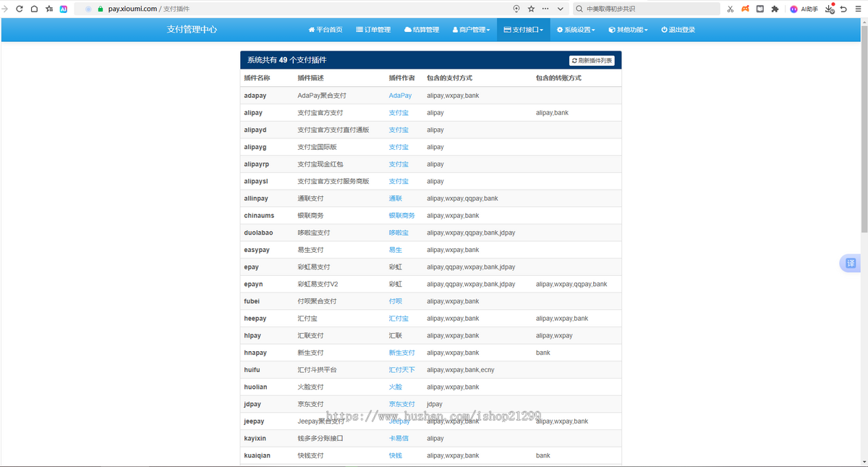
Task: Open the 新生支付 author link
Action: [402, 353]
